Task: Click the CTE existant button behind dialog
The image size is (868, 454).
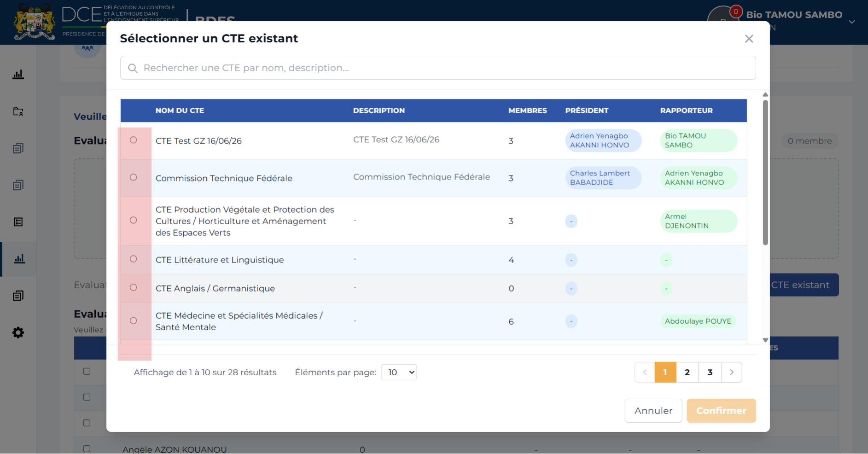Action: 804,285
